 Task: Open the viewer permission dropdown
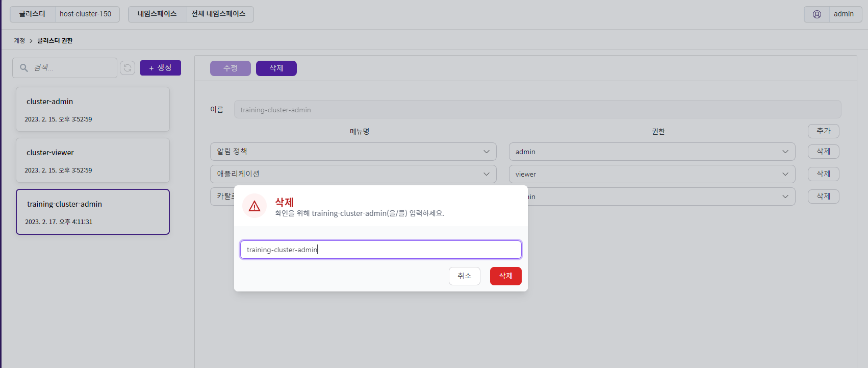click(652, 174)
